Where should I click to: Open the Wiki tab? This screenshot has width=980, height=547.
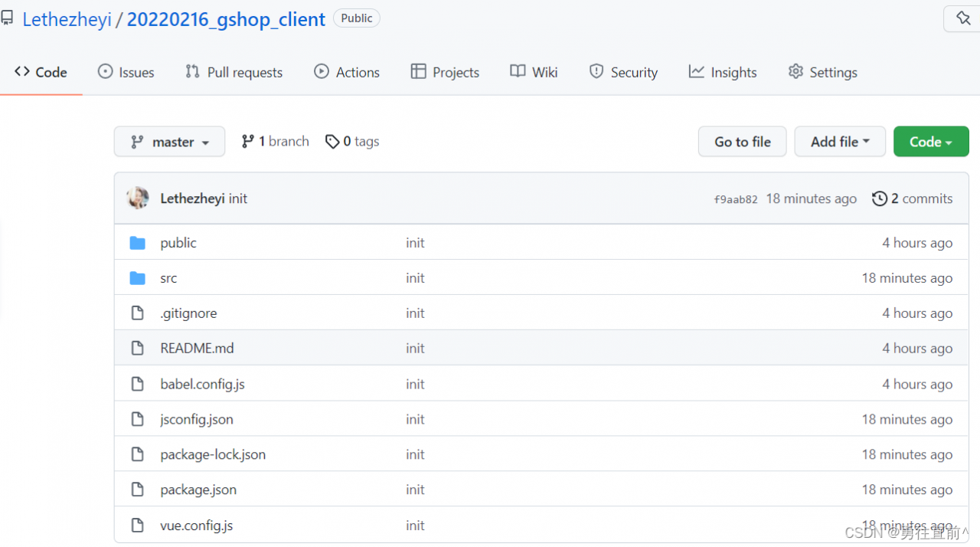click(534, 72)
